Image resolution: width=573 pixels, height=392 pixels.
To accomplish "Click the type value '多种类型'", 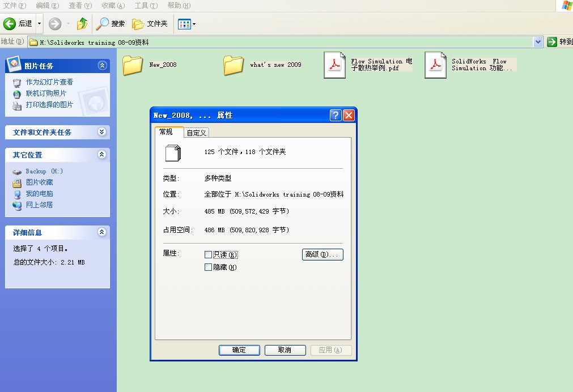I will [218, 178].
